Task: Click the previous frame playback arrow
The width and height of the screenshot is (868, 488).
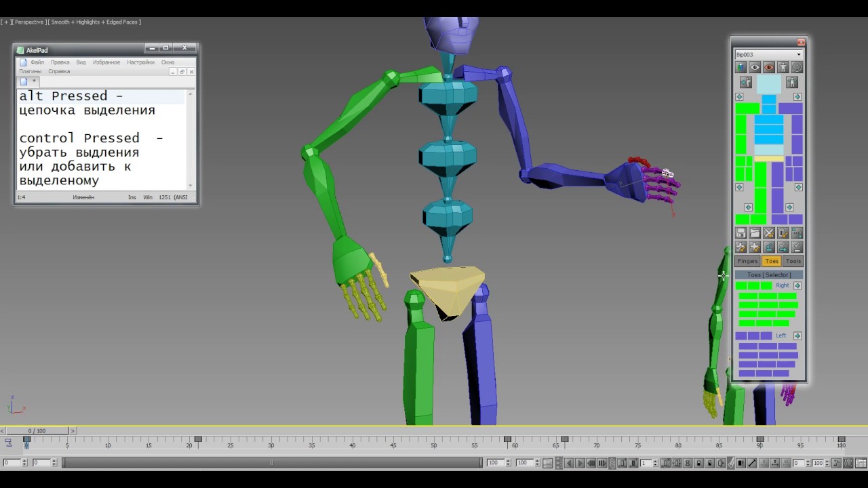Action: [x=569, y=463]
